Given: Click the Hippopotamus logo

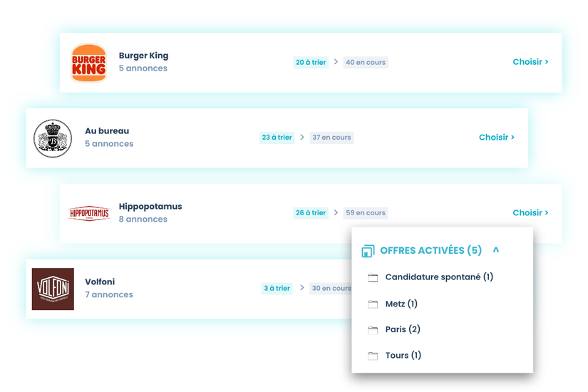Looking at the screenshot, I should point(89,213).
